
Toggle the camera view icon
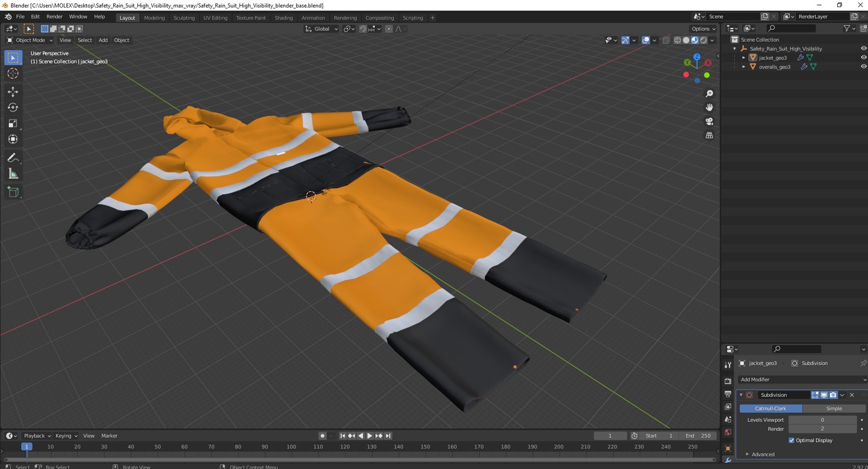tap(709, 122)
